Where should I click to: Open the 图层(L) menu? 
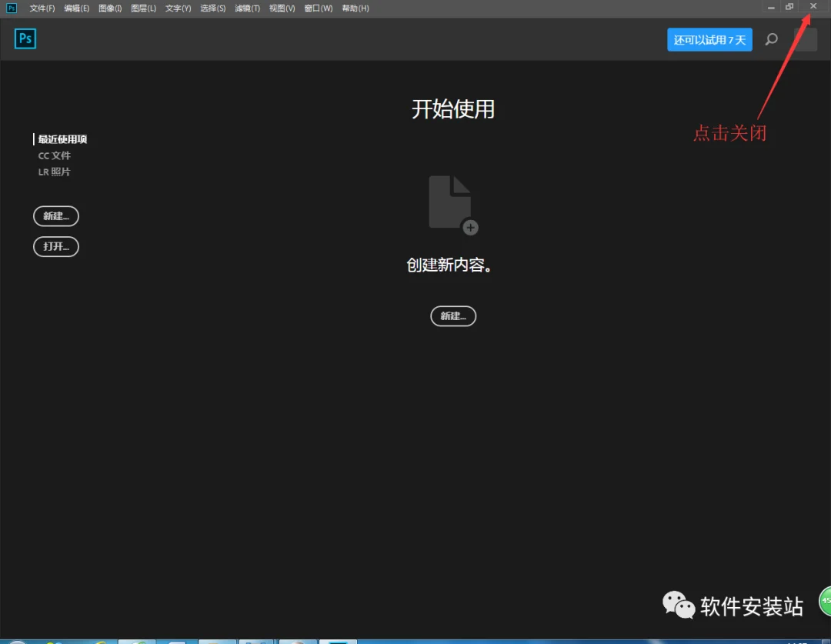pyautogui.click(x=143, y=8)
